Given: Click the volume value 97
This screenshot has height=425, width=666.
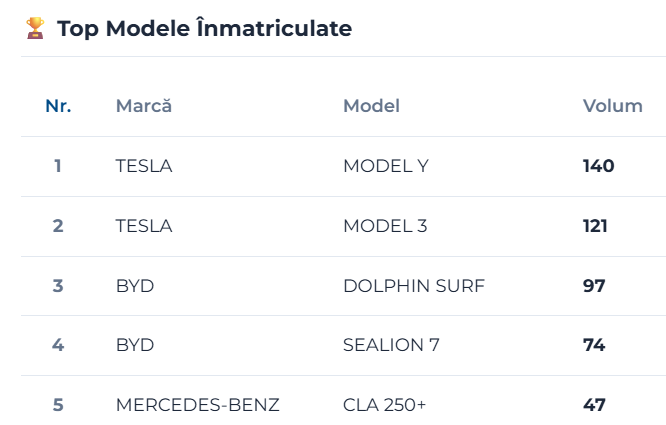Looking at the screenshot, I should (x=594, y=286).
